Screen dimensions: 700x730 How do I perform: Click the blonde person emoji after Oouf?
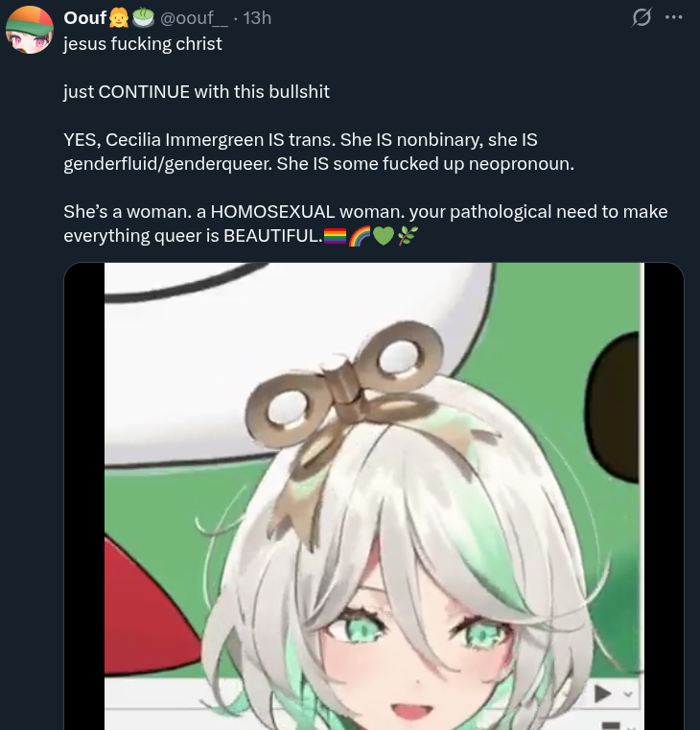pos(119,17)
